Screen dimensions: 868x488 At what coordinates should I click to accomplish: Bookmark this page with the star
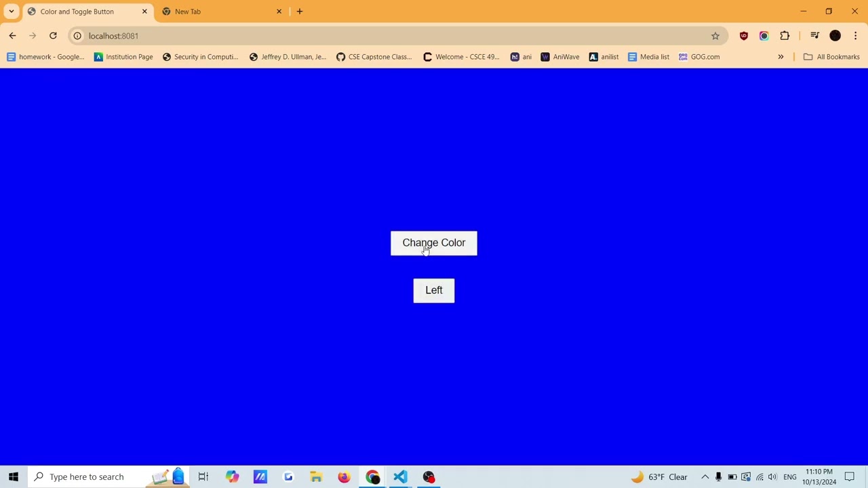[x=715, y=36]
